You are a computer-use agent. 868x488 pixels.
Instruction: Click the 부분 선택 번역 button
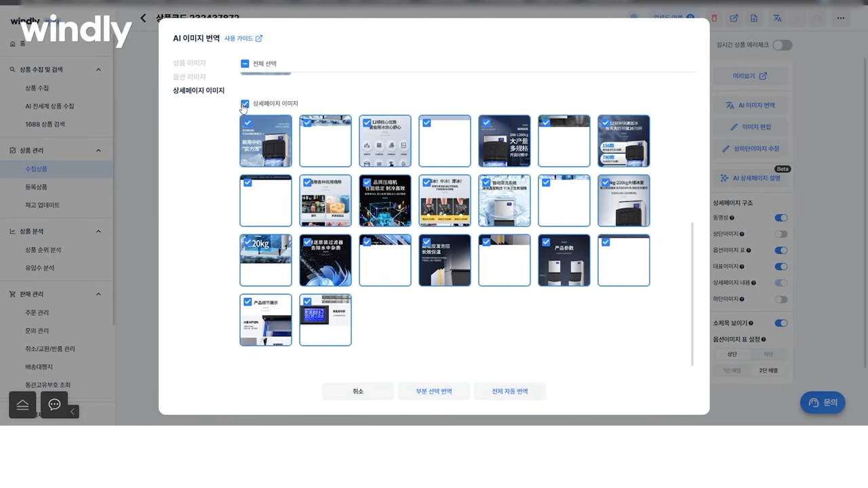tap(434, 391)
